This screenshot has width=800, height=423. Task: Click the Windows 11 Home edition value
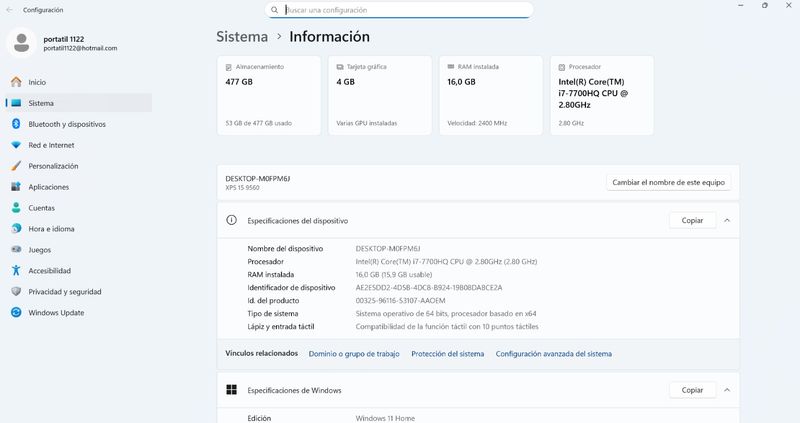click(385, 418)
